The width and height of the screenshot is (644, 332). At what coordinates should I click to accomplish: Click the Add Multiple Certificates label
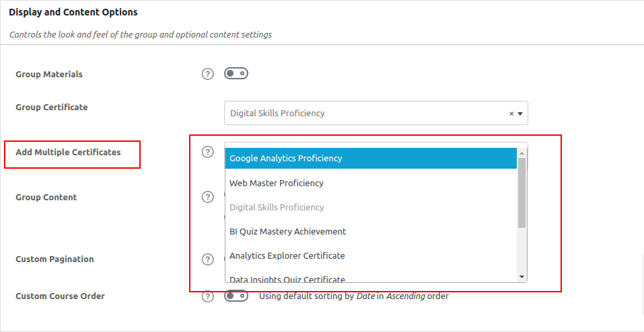tap(68, 153)
